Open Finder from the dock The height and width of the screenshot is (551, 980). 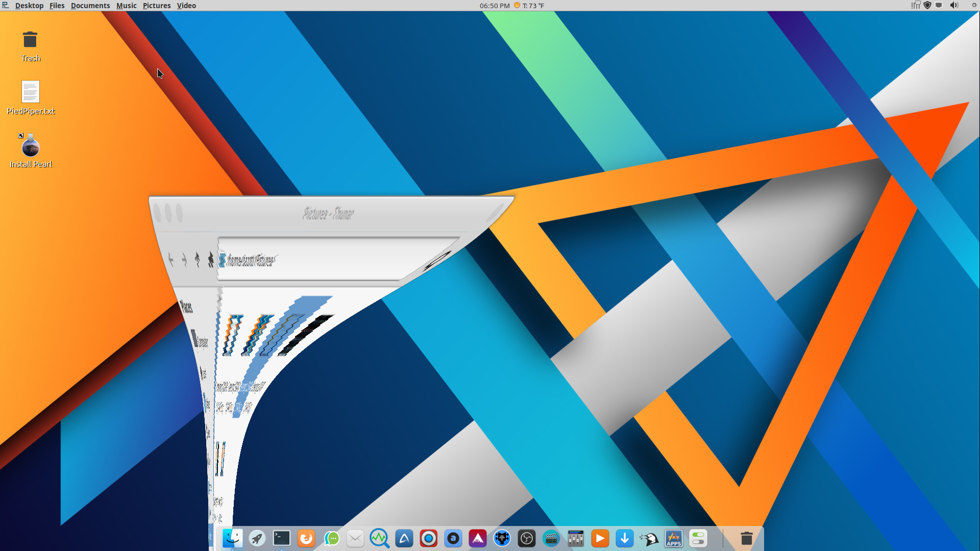233,538
